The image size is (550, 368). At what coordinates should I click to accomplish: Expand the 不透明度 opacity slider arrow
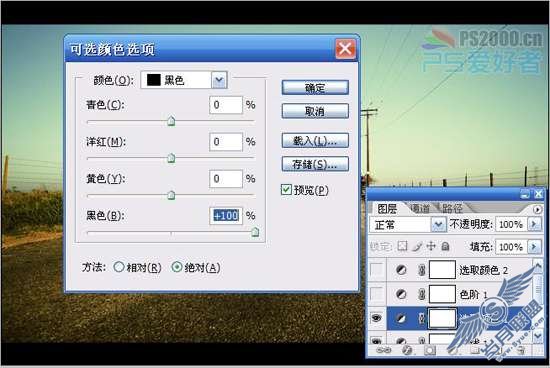coord(534,224)
